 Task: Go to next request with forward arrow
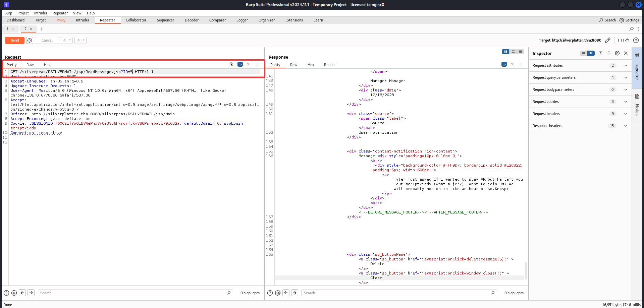(78, 40)
